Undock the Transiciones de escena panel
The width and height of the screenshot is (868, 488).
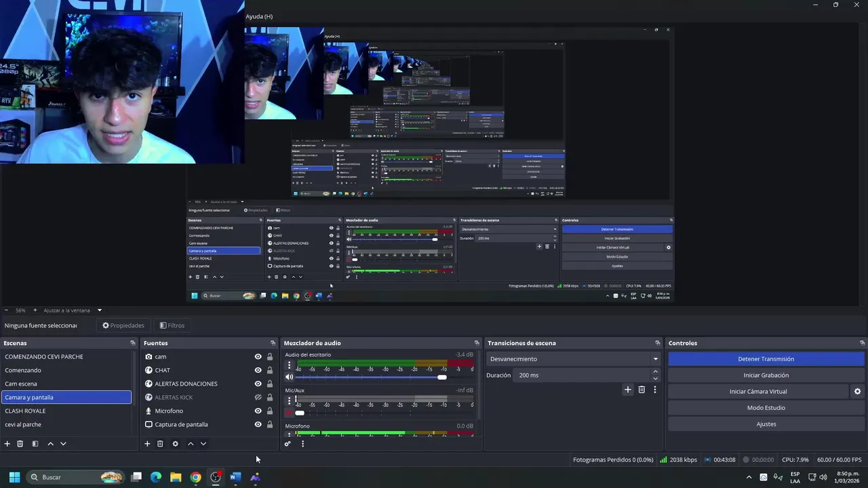tap(657, 343)
